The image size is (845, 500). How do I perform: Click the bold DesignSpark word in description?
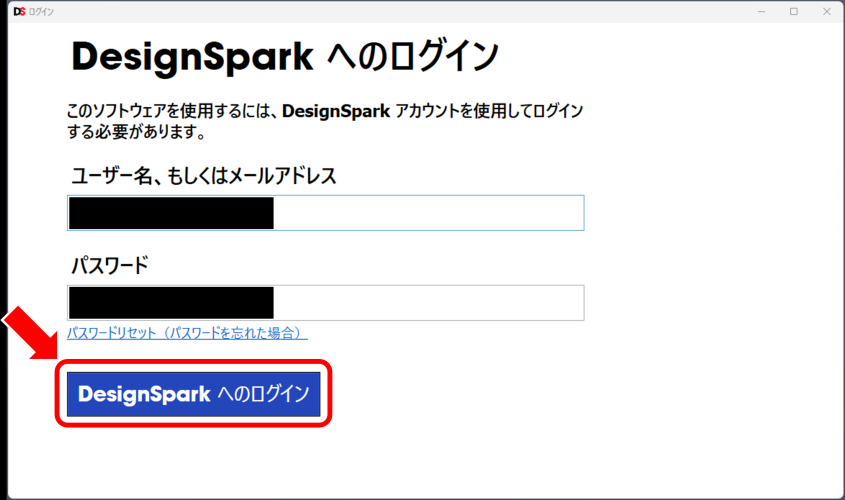tap(334, 111)
